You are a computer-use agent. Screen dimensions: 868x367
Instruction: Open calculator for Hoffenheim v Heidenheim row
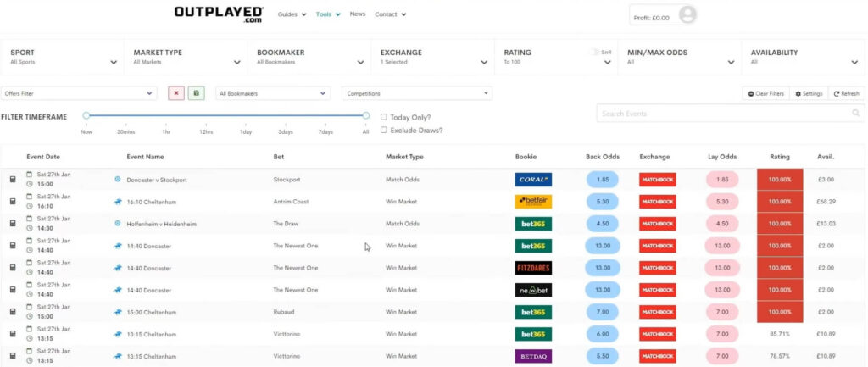[13, 224]
